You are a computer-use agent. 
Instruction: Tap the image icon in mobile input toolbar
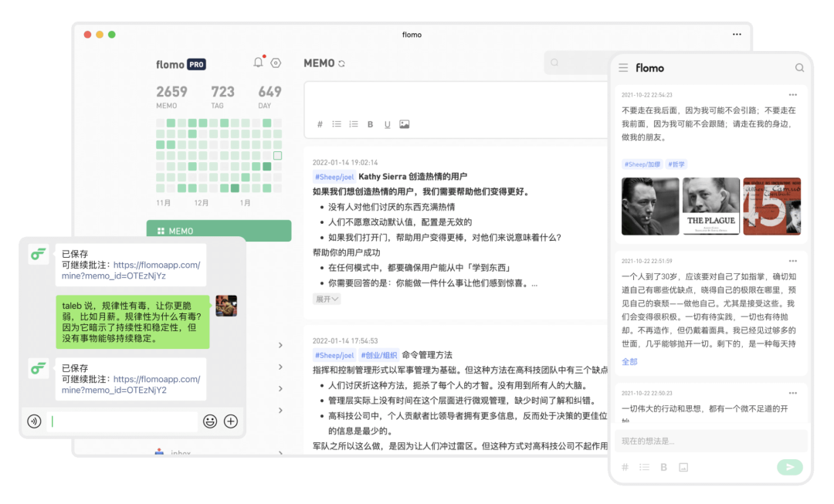tap(683, 467)
